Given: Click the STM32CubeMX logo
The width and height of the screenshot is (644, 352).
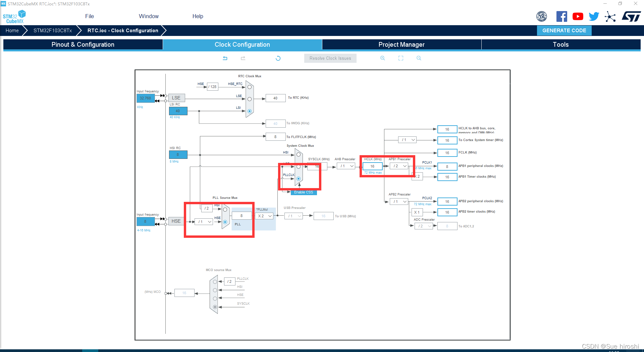Looking at the screenshot, I should coord(14,17).
